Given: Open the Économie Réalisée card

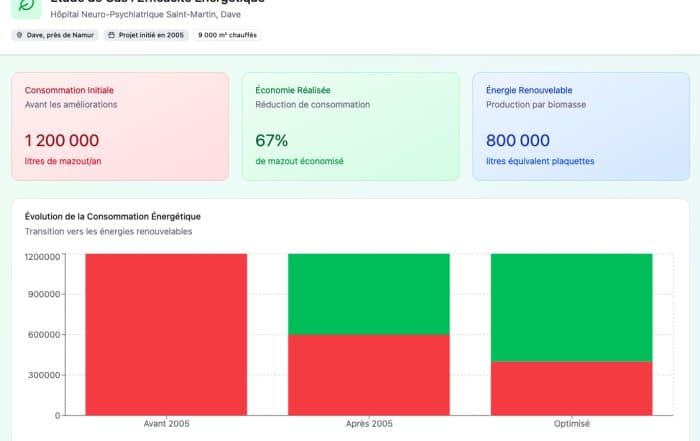Looking at the screenshot, I should (350, 126).
